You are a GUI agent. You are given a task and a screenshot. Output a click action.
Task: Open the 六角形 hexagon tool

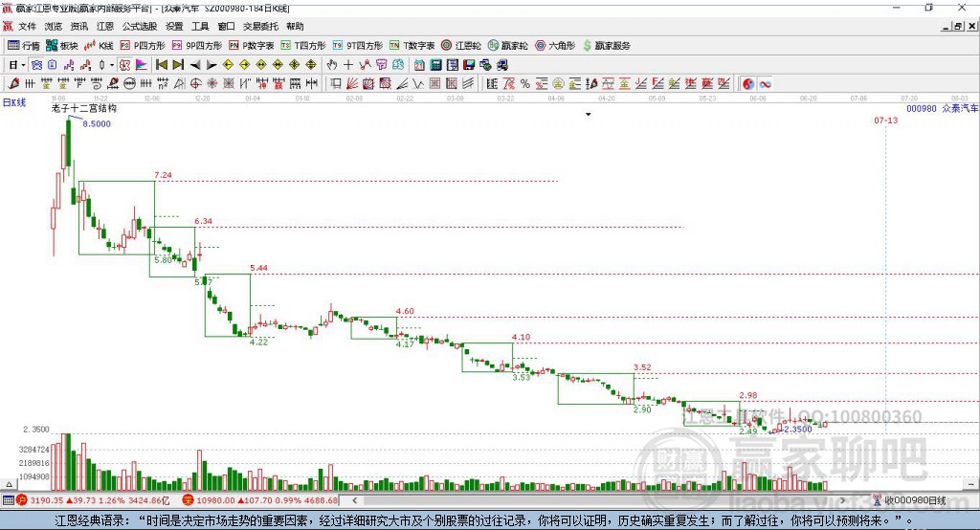coord(555,46)
